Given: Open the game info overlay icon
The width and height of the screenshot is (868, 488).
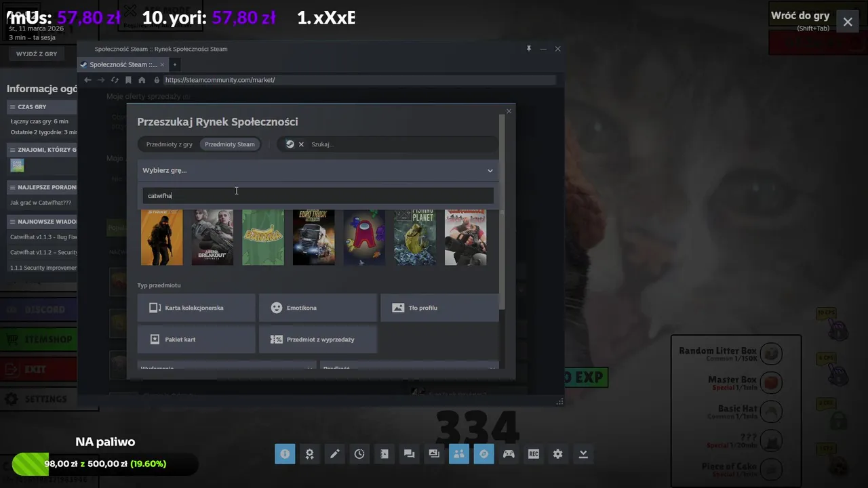Looking at the screenshot, I should pos(285,454).
